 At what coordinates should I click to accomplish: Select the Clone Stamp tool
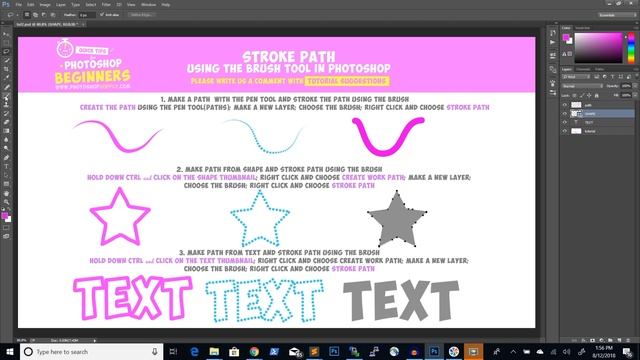(x=6, y=104)
